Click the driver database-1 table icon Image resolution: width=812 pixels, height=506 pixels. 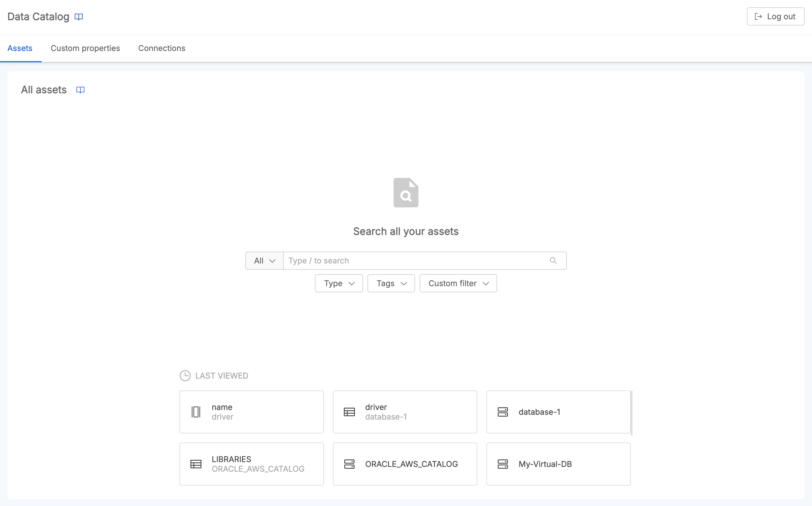tap(349, 412)
